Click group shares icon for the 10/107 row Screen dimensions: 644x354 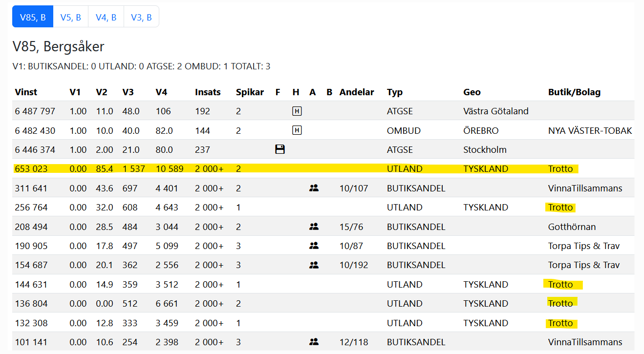point(314,188)
